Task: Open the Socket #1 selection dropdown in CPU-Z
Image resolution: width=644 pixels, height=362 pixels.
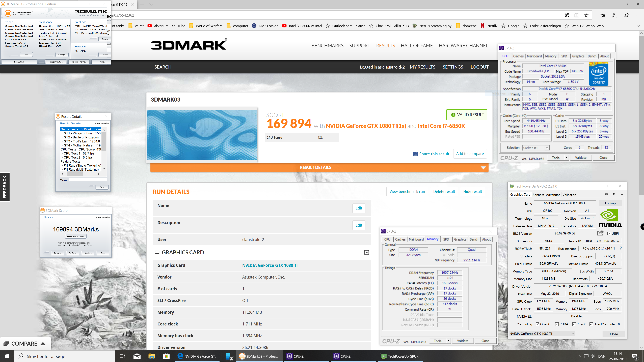Action: (x=536, y=148)
